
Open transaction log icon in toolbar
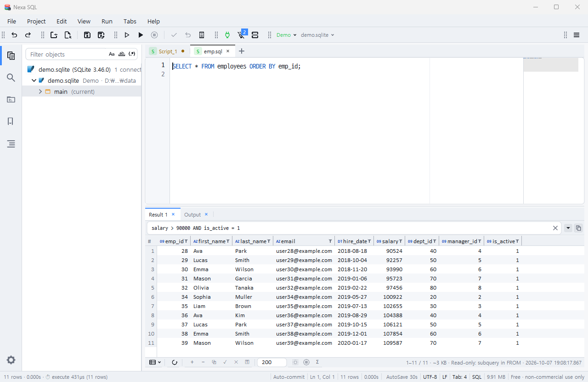[x=202, y=35]
